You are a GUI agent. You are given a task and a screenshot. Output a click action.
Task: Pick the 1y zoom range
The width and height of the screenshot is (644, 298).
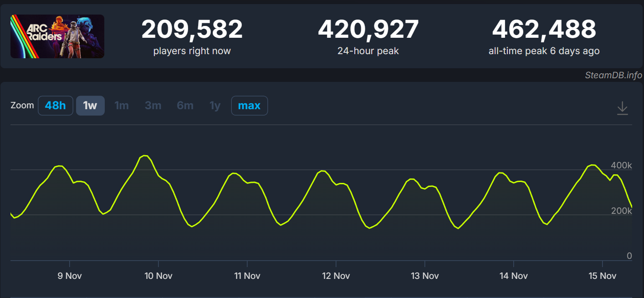215,106
